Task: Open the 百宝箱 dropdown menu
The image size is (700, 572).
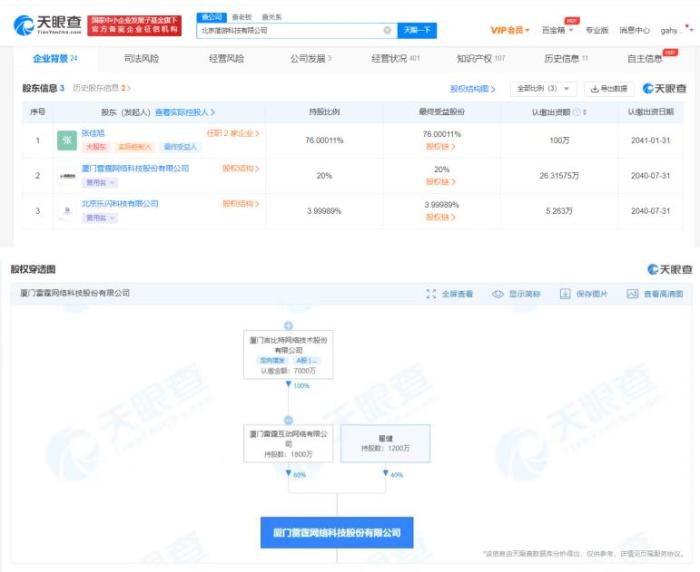Action: pos(557,30)
